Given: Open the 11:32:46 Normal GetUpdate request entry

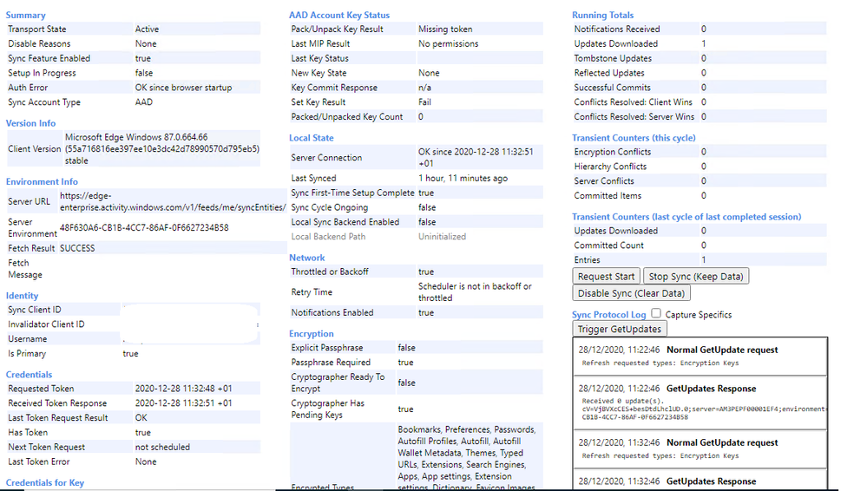Looking at the screenshot, I should (700, 448).
